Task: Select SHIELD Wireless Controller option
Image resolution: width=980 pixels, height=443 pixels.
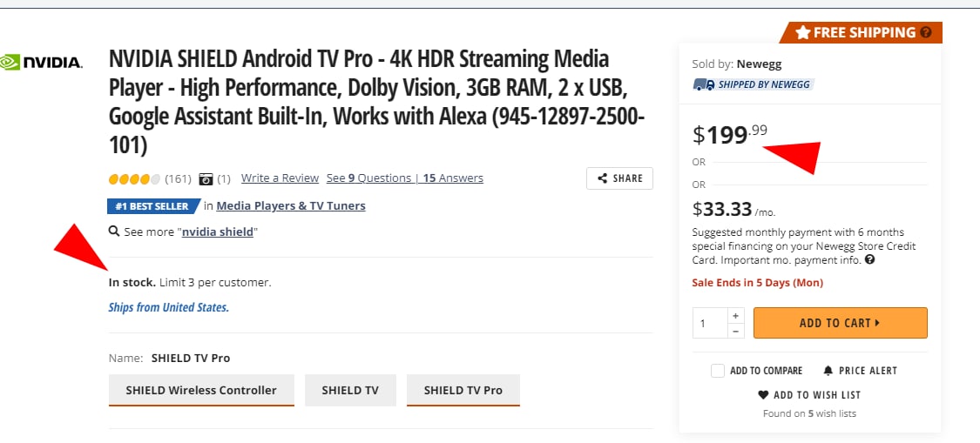Action: 201,391
